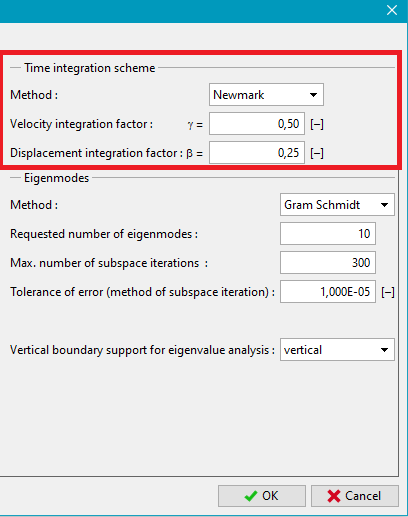Close the dialog with the X button
The image size is (408, 517).
point(392,10)
